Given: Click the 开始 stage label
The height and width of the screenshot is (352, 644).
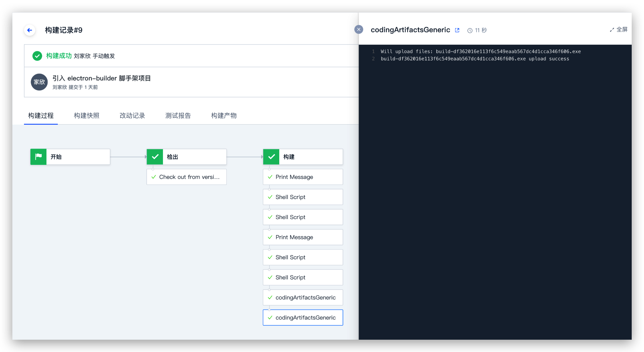Looking at the screenshot, I should 56,157.
